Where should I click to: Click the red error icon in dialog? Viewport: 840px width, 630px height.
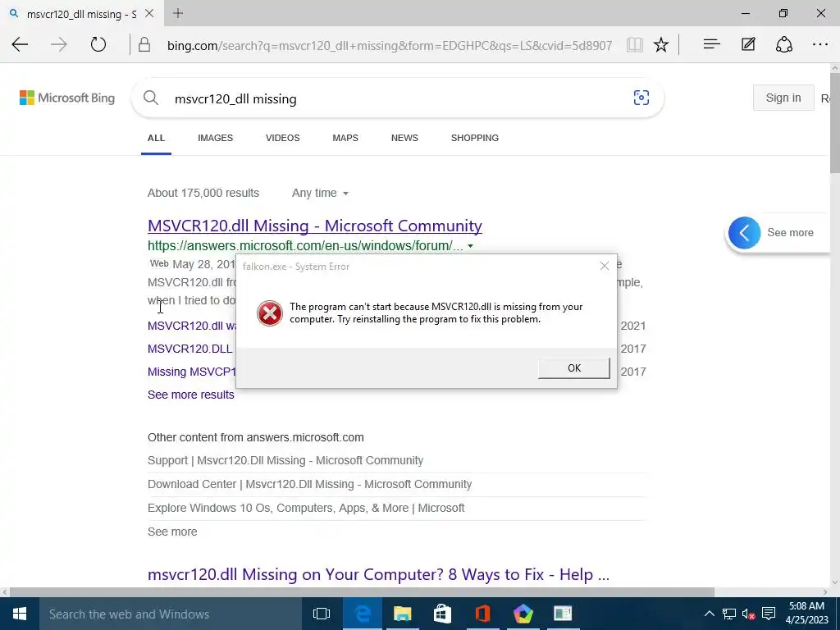click(x=269, y=313)
